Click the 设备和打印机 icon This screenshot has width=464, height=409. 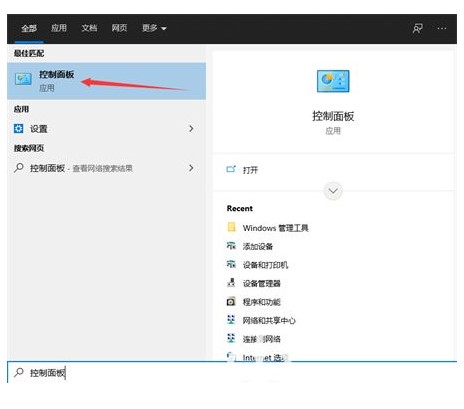pyautogui.click(x=231, y=264)
